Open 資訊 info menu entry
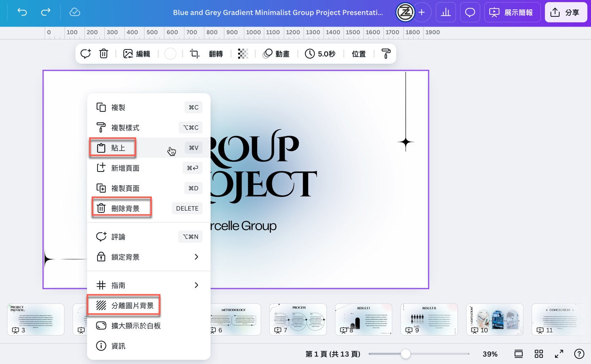Image resolution: width=591 pixels, height=364 pixels. 149,346
